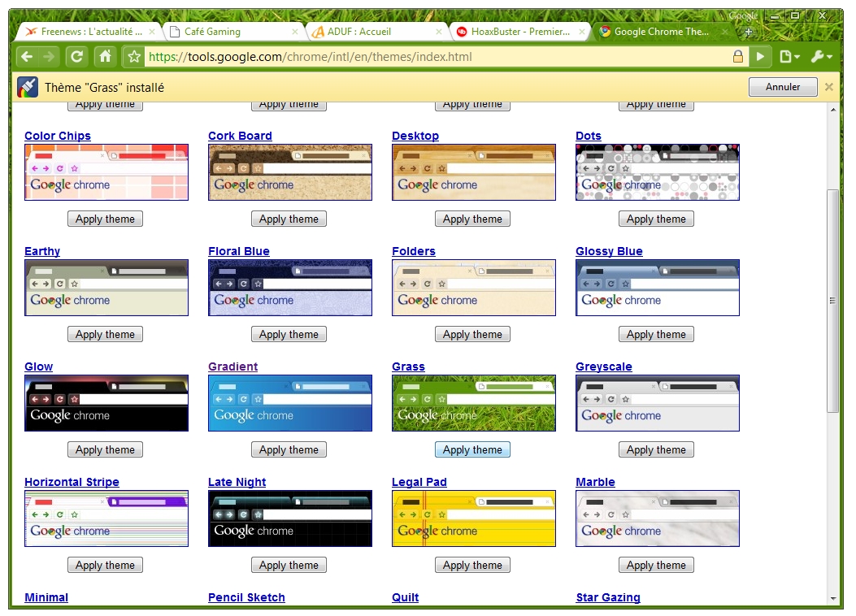The width and height of the screenshot is (856, 616).
Task: Apply the Desktop theme
Action: point(473,219)
